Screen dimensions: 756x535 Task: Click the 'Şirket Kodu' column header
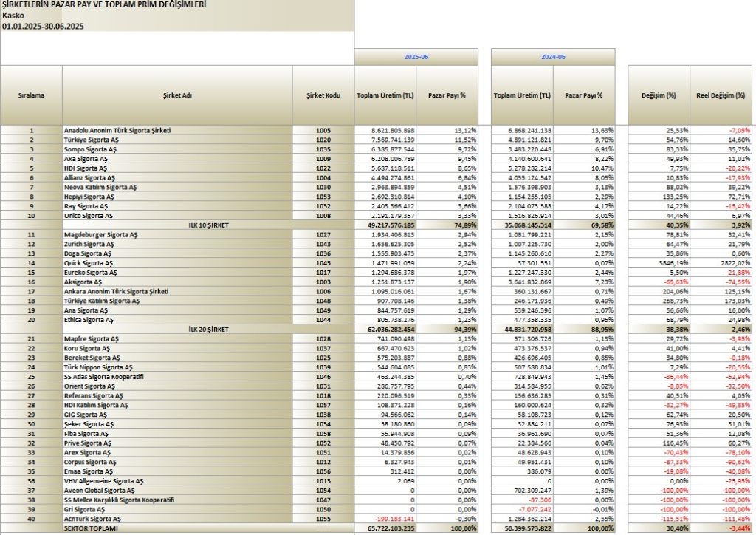pos(323,95)
